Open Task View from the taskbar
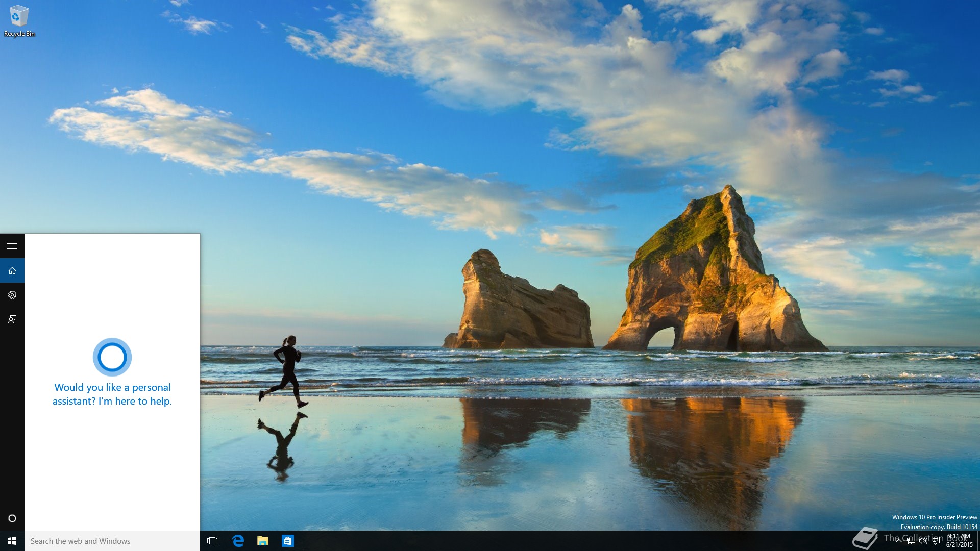 [x=212, y=541]
